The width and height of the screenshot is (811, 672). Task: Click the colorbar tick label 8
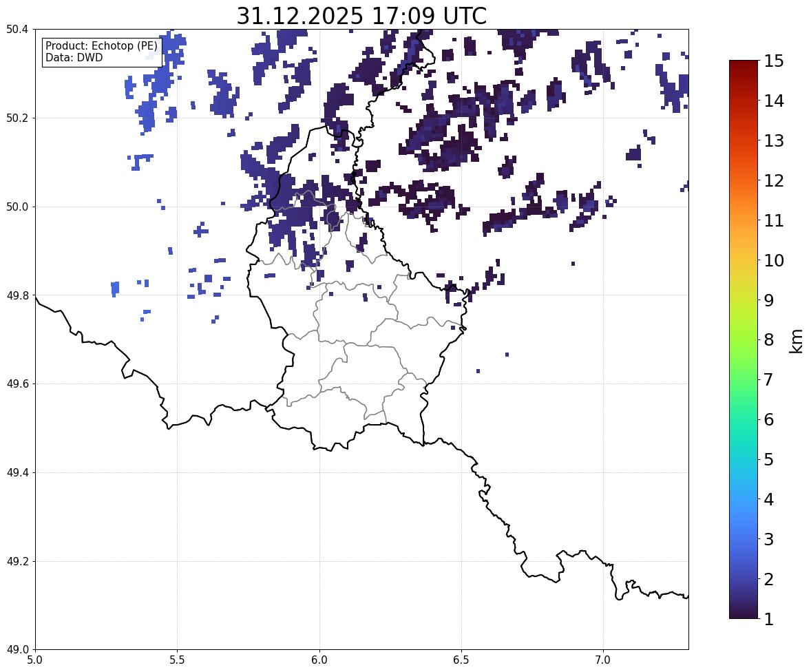769,340
